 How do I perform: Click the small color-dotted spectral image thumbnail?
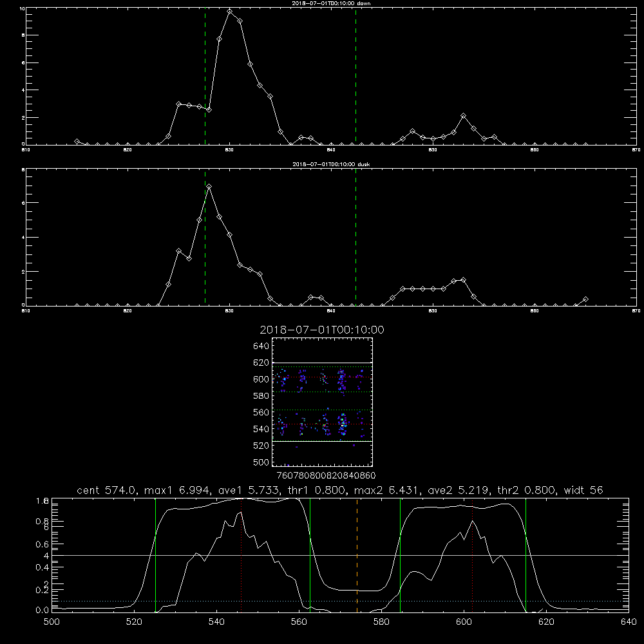(322, 402)
